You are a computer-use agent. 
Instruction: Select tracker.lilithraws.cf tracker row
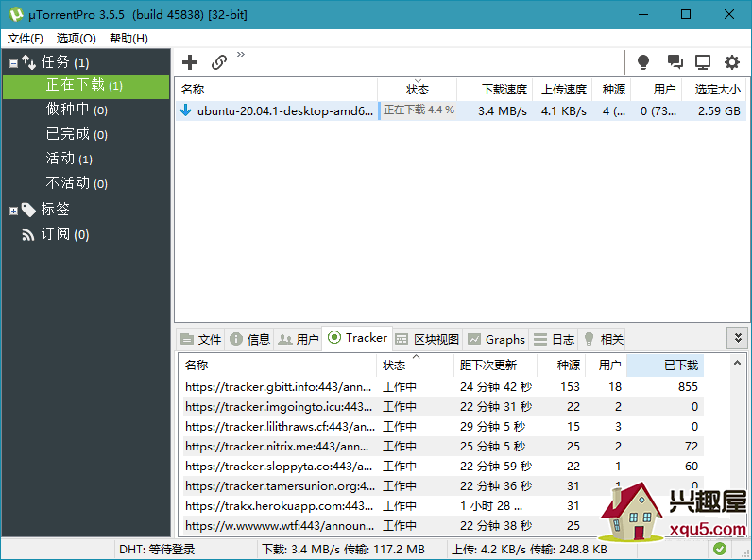[x=443, y=426]
